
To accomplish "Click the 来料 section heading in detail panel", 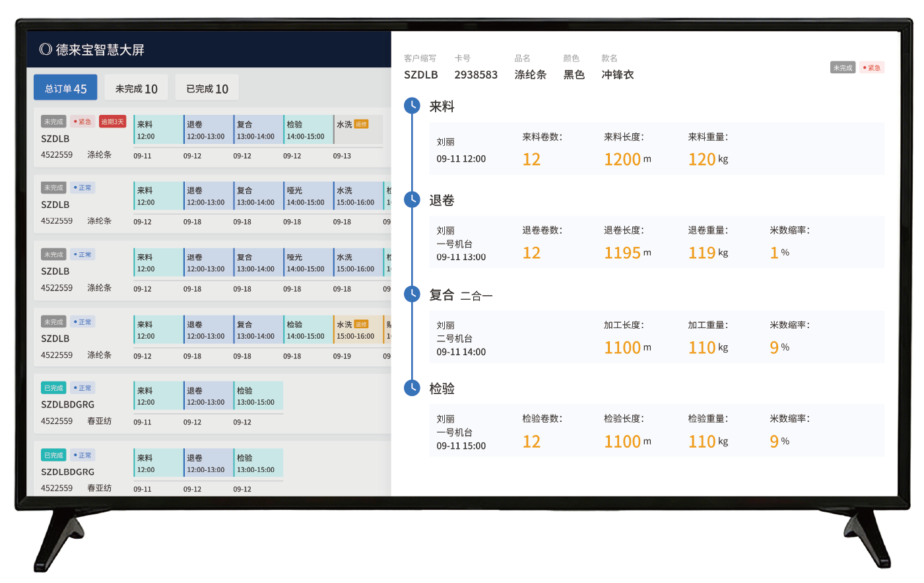I will [x=442, y=106].
